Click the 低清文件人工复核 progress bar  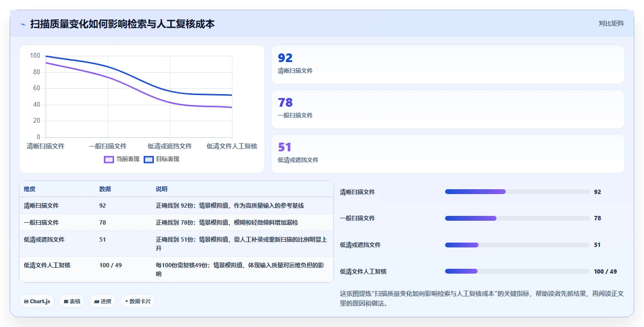(517, 271)
